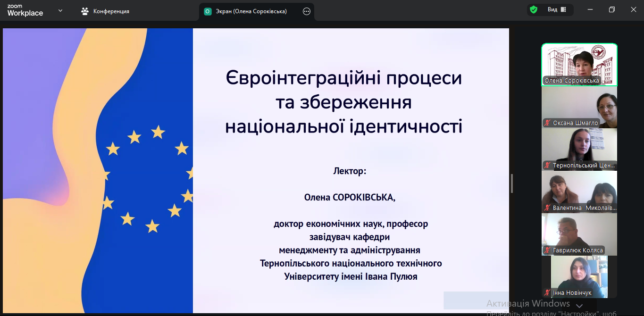The height and width of the screenshot is (316, 644).
Task: Click the muted mic icon for Оксана Шмагло
Action: point(547,123)
